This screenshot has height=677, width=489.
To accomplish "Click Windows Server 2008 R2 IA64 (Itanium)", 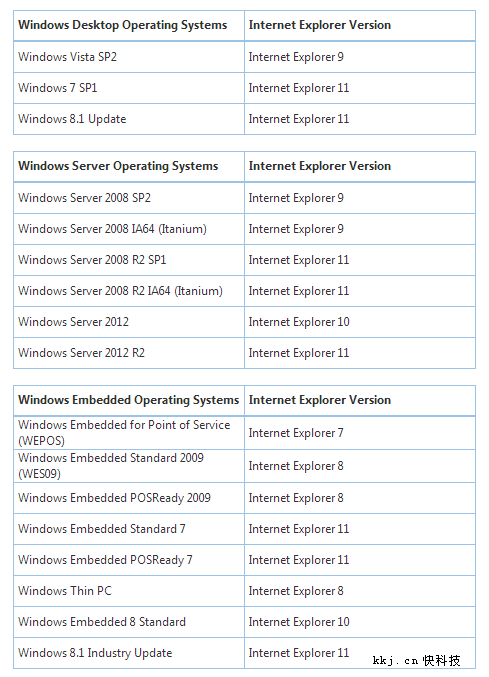I will coord(120,291).
